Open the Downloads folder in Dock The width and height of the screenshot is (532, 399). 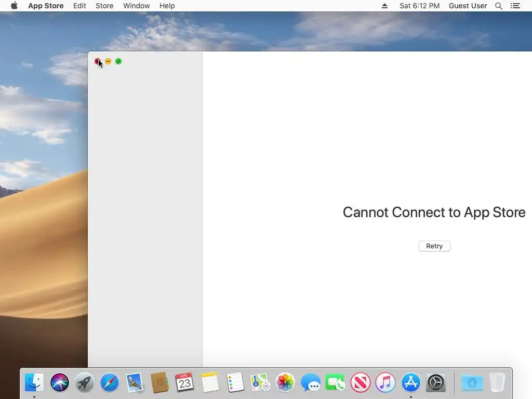[x=472, y=383]
